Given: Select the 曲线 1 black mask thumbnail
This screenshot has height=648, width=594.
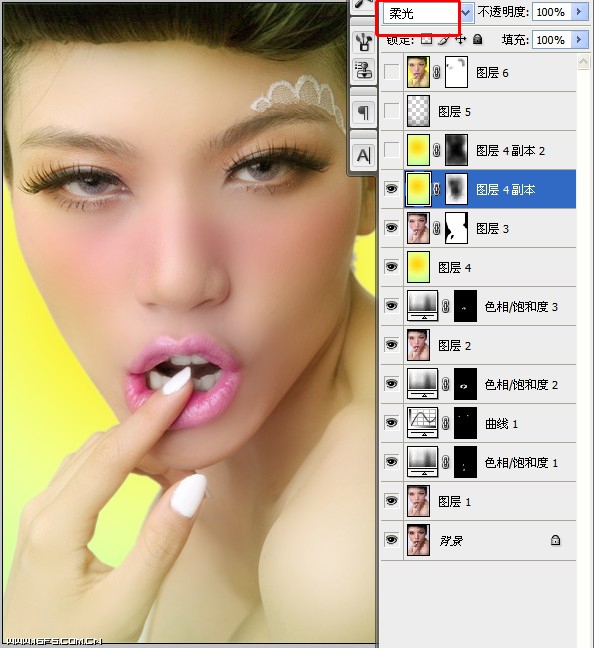Looking at the screenshot, I should pyautogui.click(x=465, y=423).
